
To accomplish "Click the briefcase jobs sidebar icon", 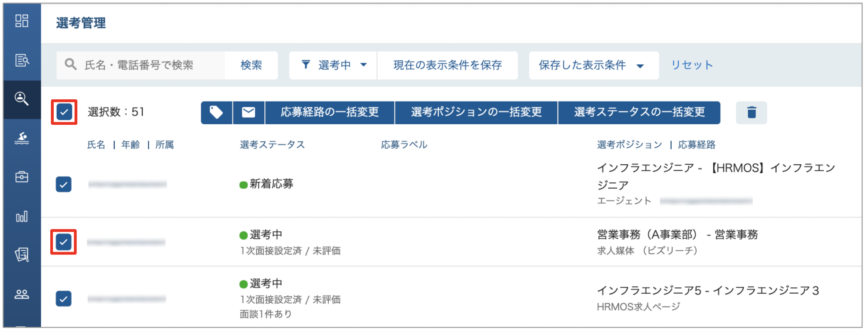I will pyautogui.click(x=21, y=177).
